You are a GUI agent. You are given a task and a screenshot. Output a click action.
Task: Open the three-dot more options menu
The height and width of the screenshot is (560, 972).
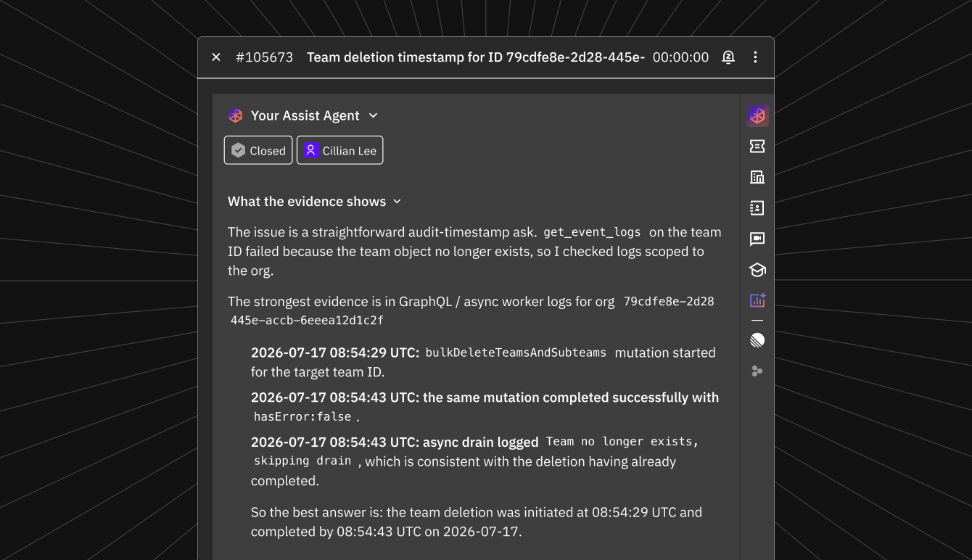pos(755,57)
